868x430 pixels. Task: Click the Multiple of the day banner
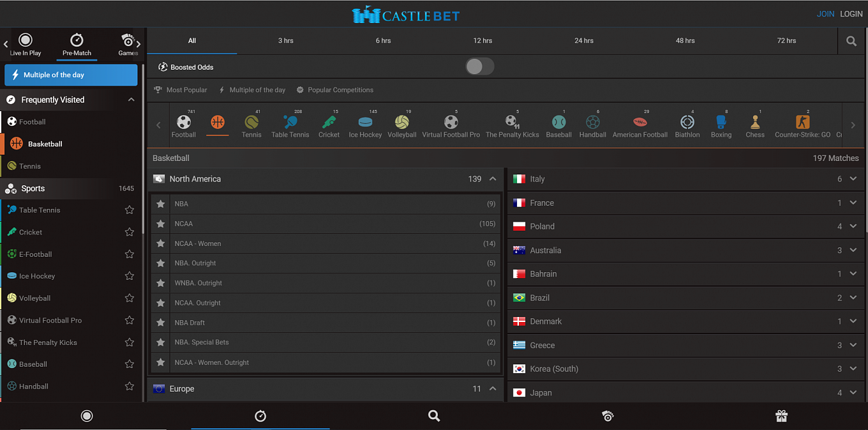pos(70,75)
